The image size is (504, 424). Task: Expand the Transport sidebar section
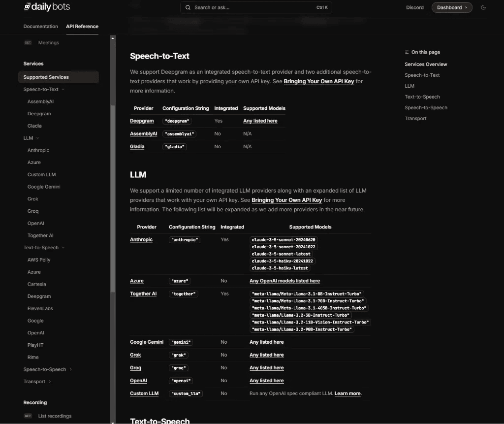pos(50,382)
